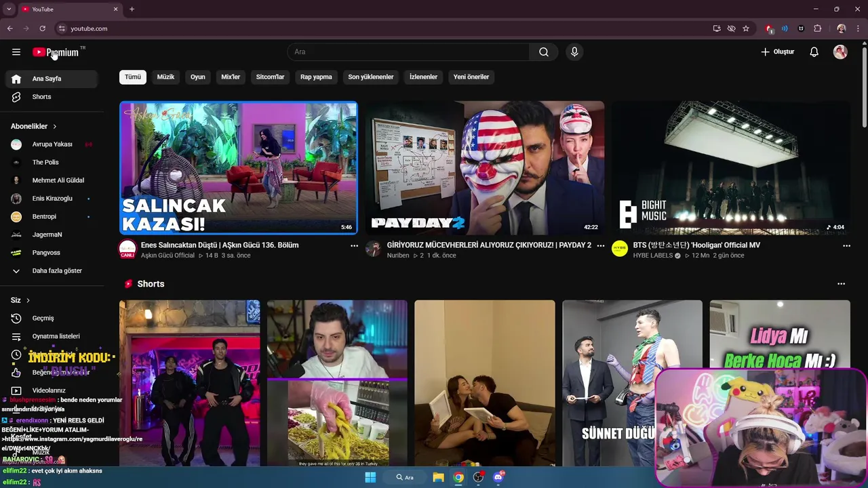868x488 pixels.
Task: Open Bentropi channel from sidebar
Action: click(x=53, y=217)
